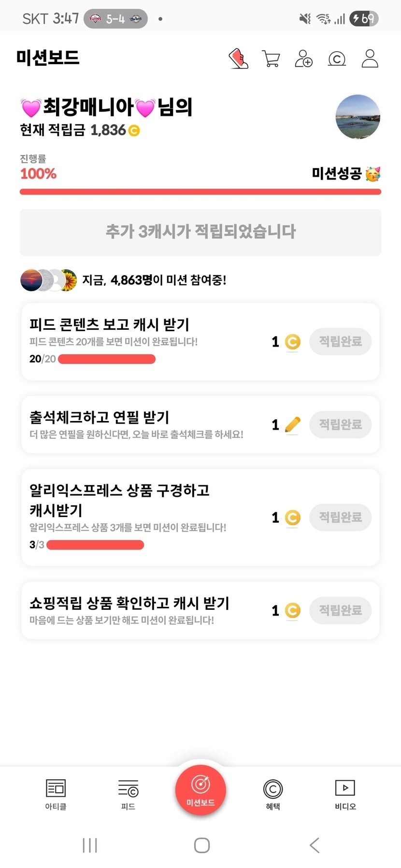Screen dimensions: 401x868
Task: Open the 혜택 tab
Action: pos(273,794)
